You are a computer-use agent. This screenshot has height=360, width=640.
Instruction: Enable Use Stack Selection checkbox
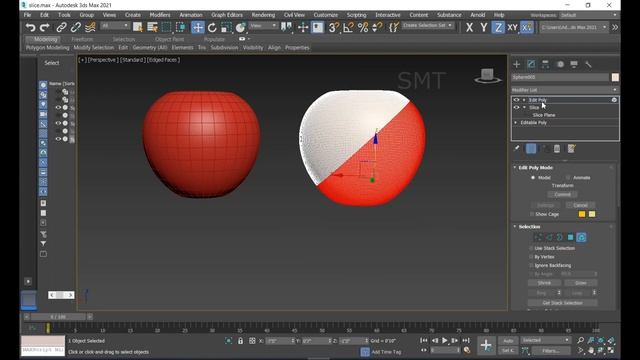pyautogui.click(x=531, y=248)
